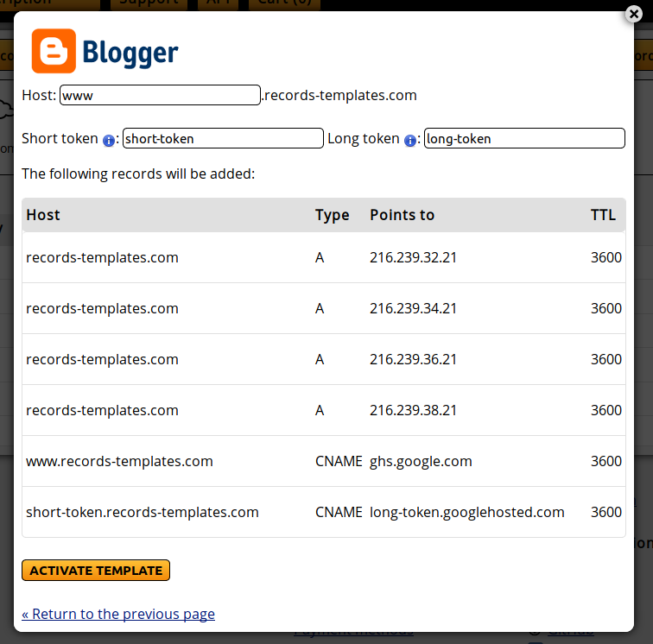Select the 216.239.38.21 IP value
The height and width of the screenshot is (644, 653).
413,410
